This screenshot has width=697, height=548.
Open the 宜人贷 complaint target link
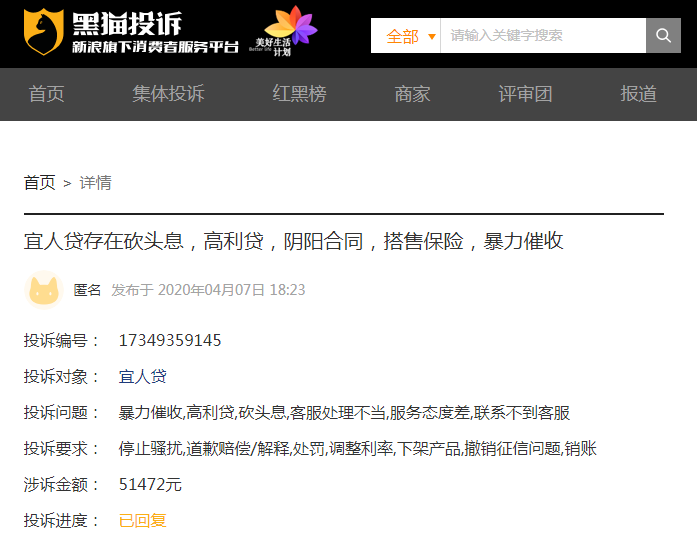pos(142,376)
